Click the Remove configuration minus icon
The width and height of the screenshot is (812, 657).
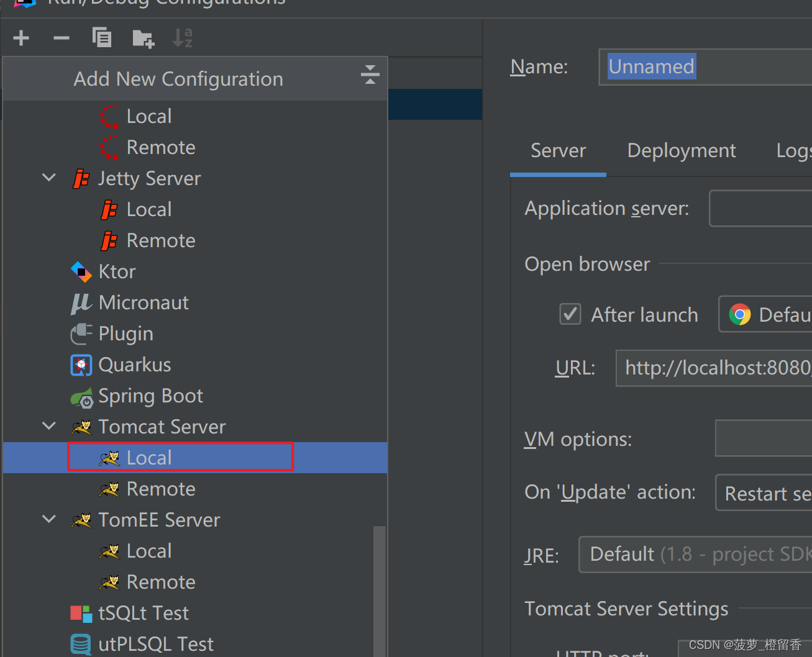(62, 38)
